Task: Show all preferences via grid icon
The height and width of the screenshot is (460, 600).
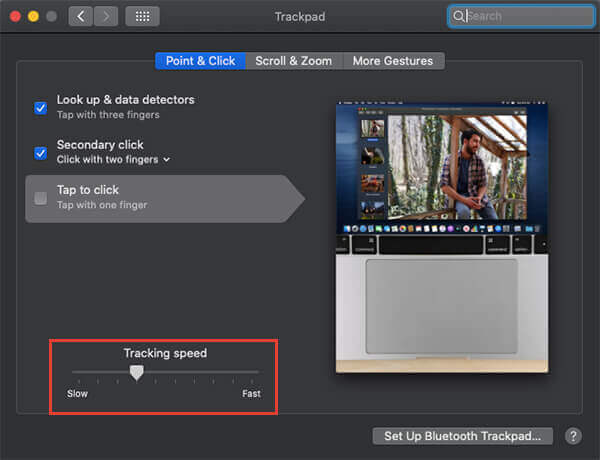Action: coord(142,16)
